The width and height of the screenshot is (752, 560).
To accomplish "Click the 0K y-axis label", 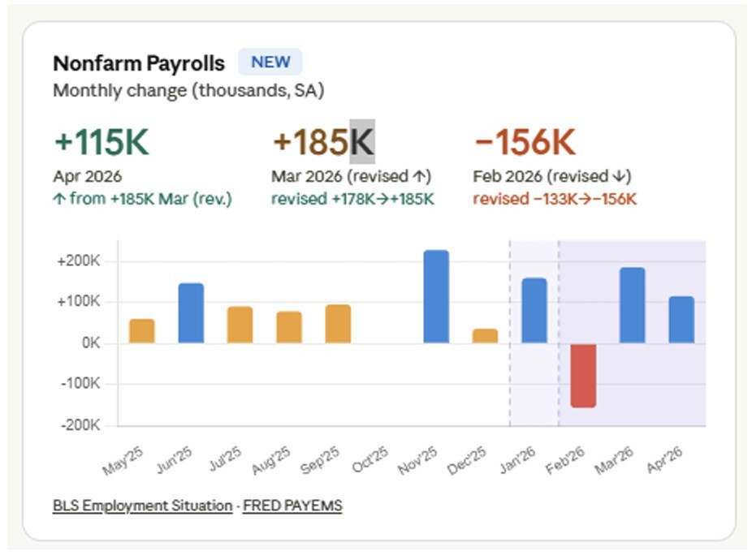I will [x=91, y=342].
